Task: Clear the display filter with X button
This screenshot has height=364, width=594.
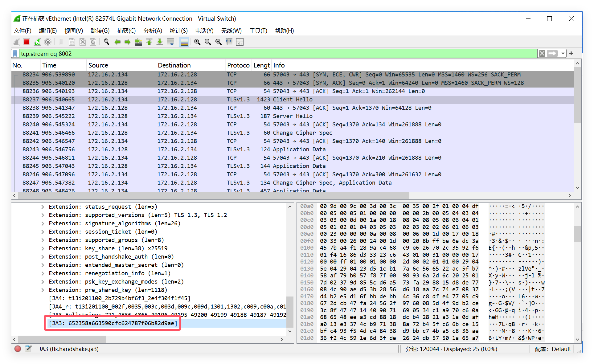Action: pos(542,54)
